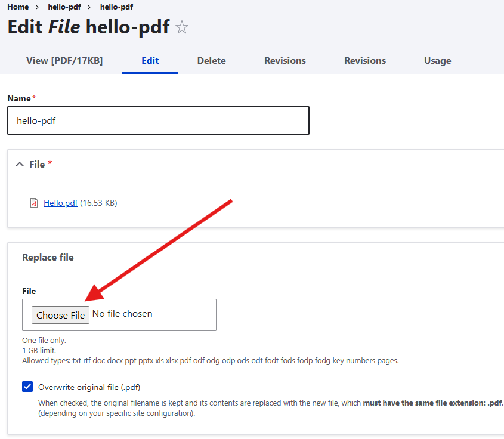
Task: Click the No file chosen upload area
Action: click(x=122, y=313)
